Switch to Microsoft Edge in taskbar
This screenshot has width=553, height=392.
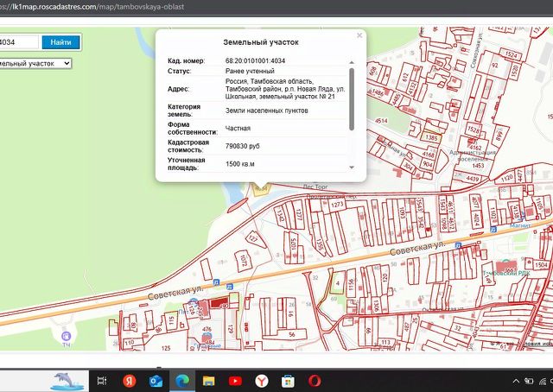pyautogui.click(x=182, y=381)
